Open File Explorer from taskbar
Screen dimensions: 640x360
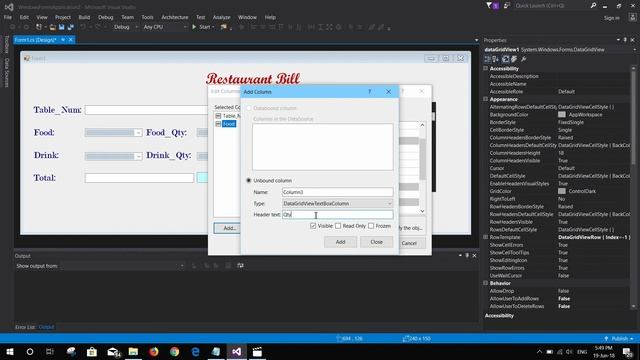(133, 351)
